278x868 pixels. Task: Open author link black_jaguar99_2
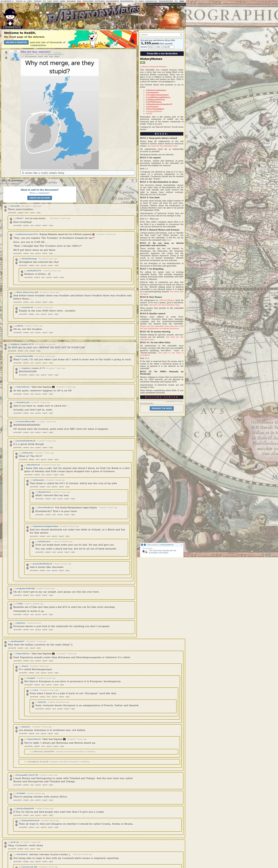(x=55, y=54)
